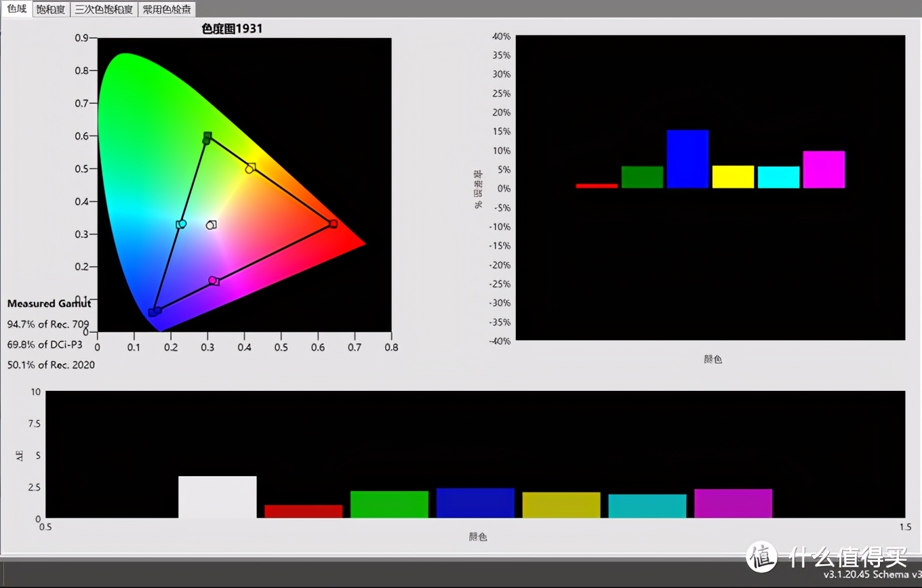The height and width of the screenshot is (588, 922).
Task: Select the 常用色检查 tab
Action: tap(167, 9)
